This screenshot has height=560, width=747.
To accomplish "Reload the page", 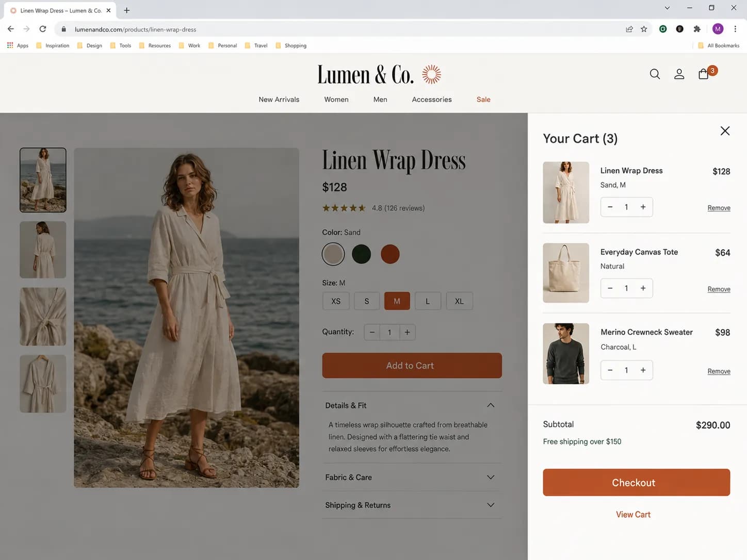I will [x=43, y=29].
